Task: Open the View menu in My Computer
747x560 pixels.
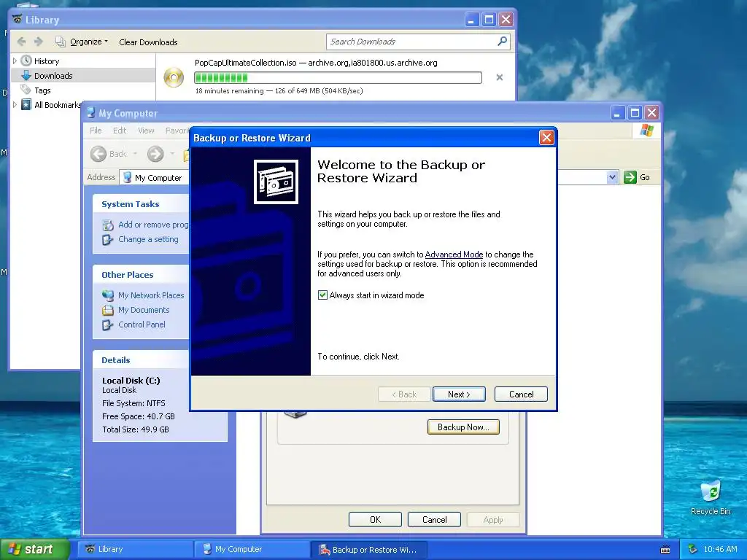Action: pyautogui.click(x=146, y=131)
